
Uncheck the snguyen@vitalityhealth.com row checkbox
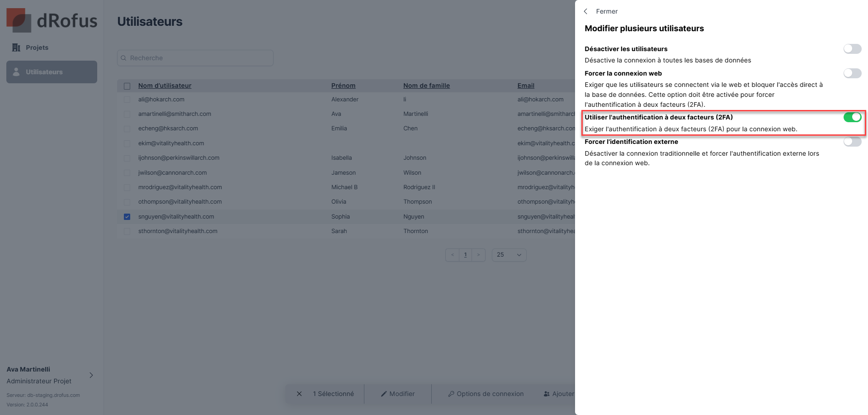127,217
